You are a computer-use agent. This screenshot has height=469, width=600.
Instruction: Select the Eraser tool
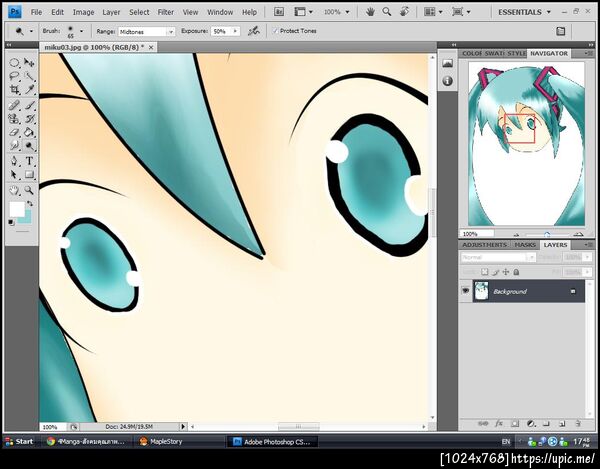(14, 133)
